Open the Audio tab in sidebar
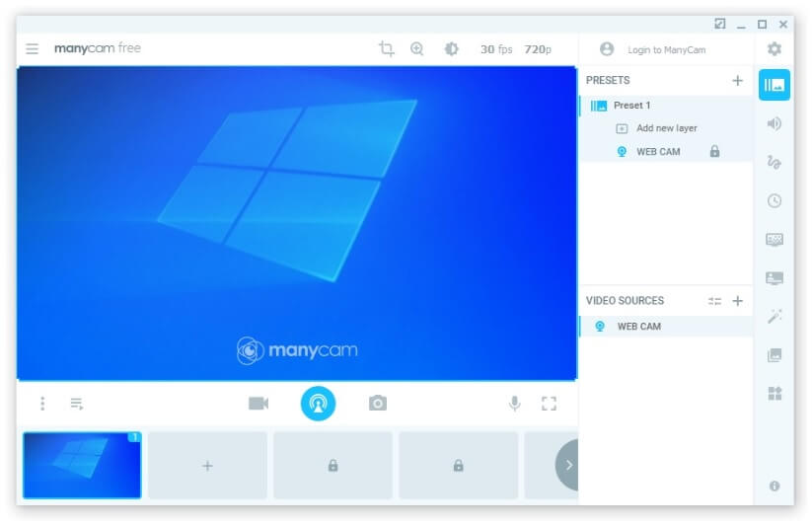This screenshot has width=812, height=526. point(775,123)
